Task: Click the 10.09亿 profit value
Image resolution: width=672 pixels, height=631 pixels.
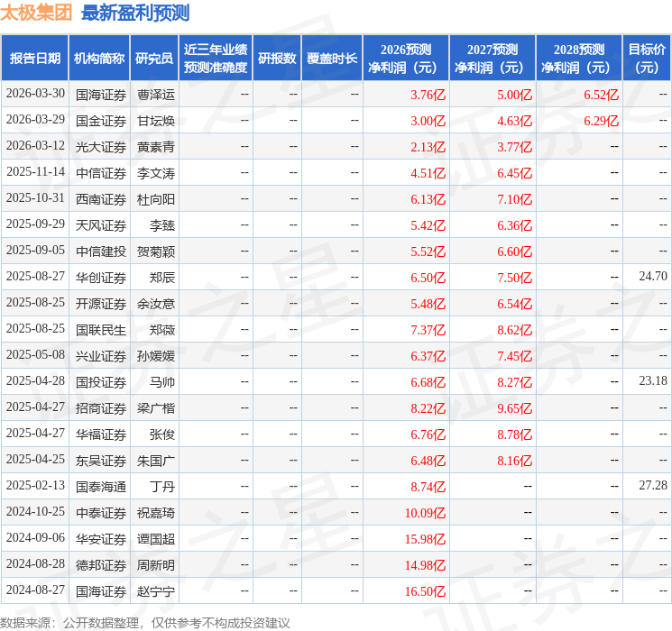Action: tap(425, 513)
